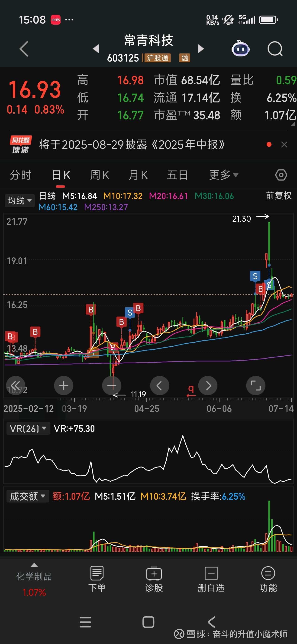Move chart right with round chevron
297x644 pixels.
(208, 385)
